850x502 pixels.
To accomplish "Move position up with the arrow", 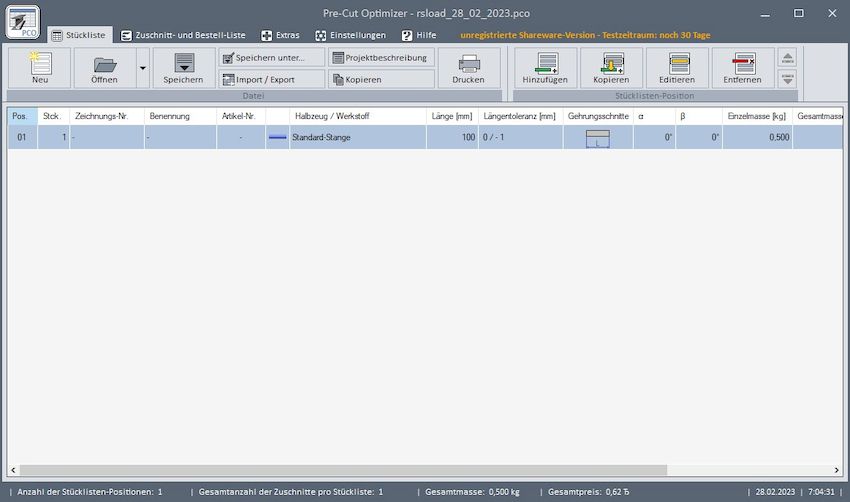I will pyautogui.click(x=788, y=57).
